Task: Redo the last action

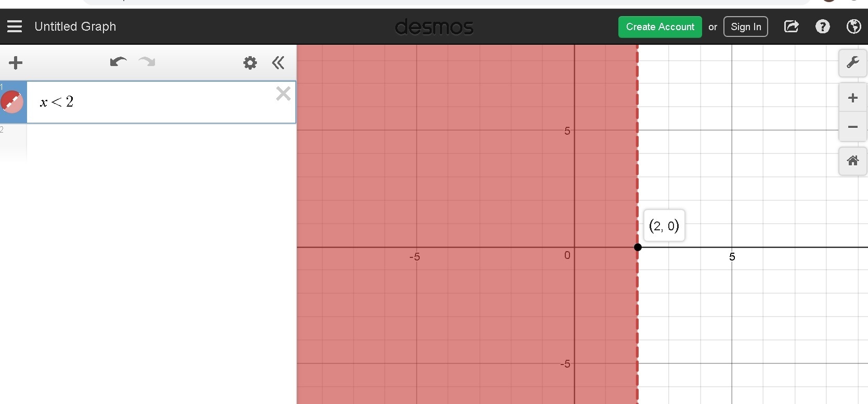Action: click(147, 62)
